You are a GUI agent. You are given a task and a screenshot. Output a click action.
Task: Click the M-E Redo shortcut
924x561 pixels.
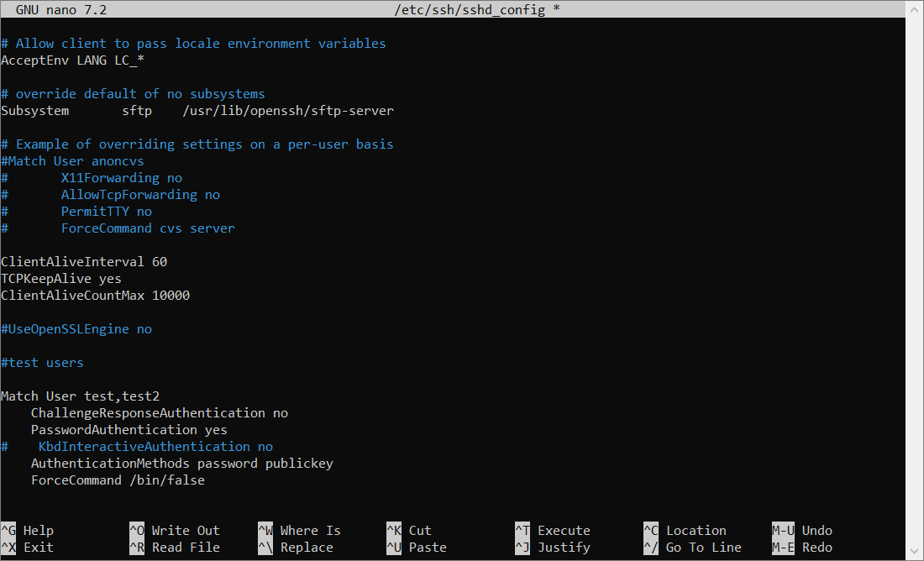coord(802,548)
